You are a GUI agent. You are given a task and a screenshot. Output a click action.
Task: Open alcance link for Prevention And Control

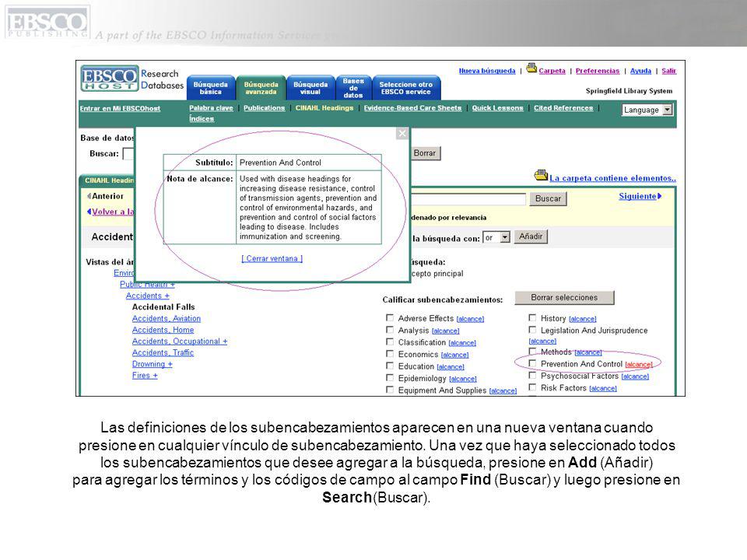(x=639, y=365)
